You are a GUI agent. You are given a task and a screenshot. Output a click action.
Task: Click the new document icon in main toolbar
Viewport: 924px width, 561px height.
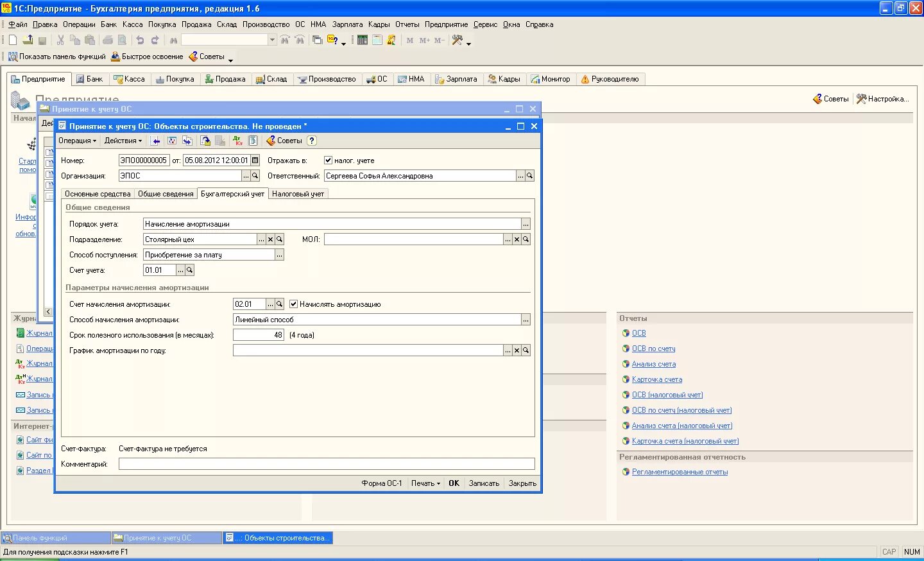[13, 40]
